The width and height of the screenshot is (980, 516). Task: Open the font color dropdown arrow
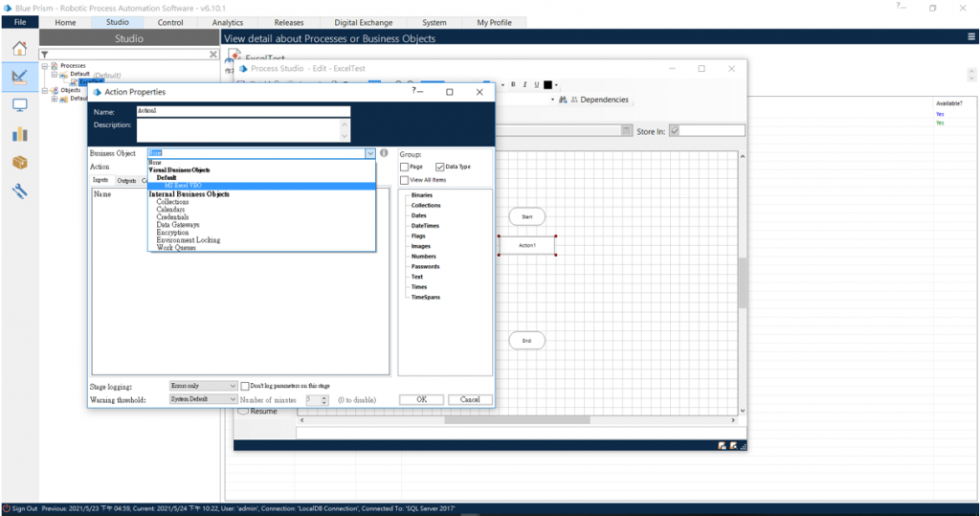coord(556,85)
